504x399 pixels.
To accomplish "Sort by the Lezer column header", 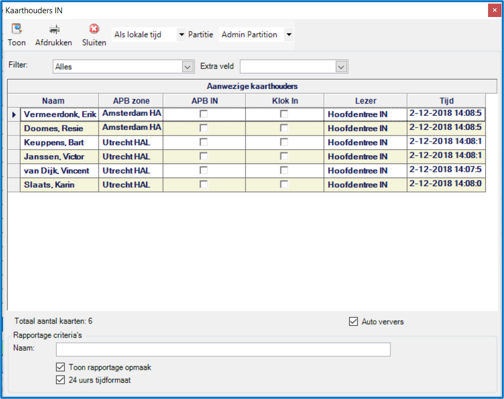I will [x=365, y=101].
